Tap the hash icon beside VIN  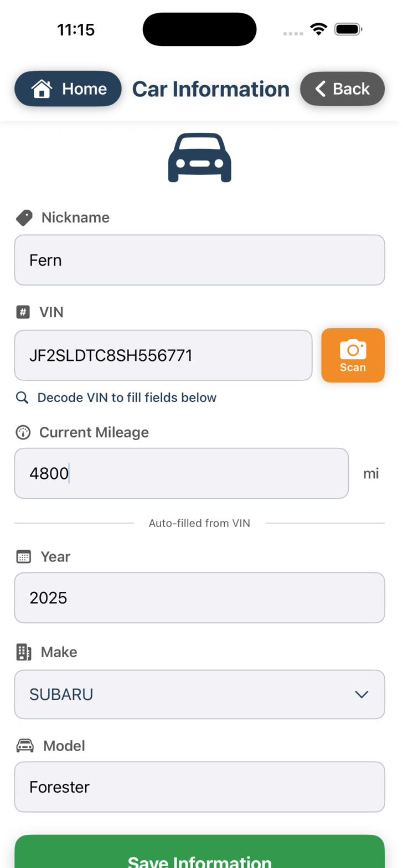pos(23,312)
